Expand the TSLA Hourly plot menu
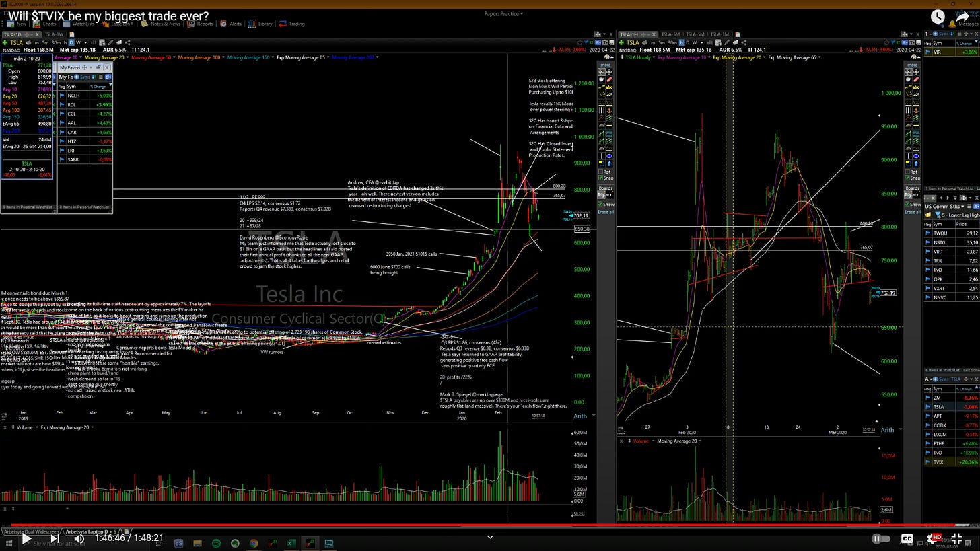The image size is (980, 551). (654, 57)
